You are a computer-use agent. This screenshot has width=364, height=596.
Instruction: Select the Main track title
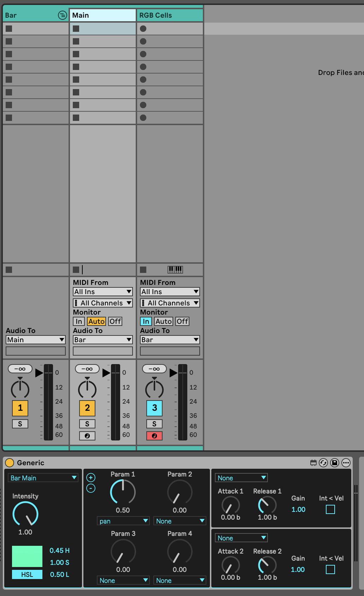click(102, 15)
